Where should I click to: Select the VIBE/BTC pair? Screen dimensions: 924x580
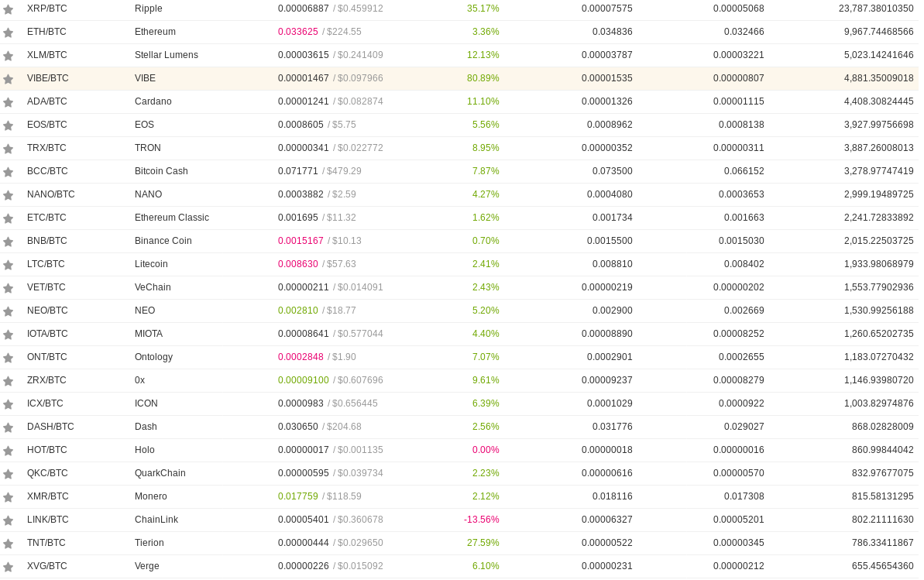point(48,78)
